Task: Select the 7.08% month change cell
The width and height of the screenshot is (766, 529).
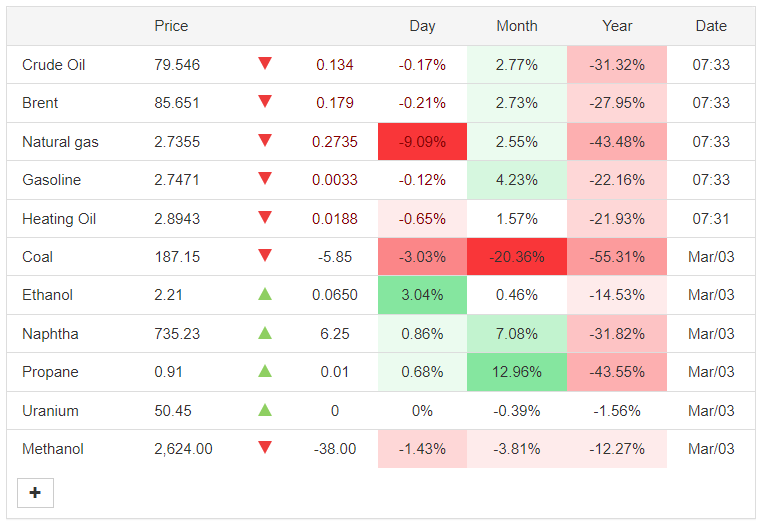Action: click(x=517, y=334)
